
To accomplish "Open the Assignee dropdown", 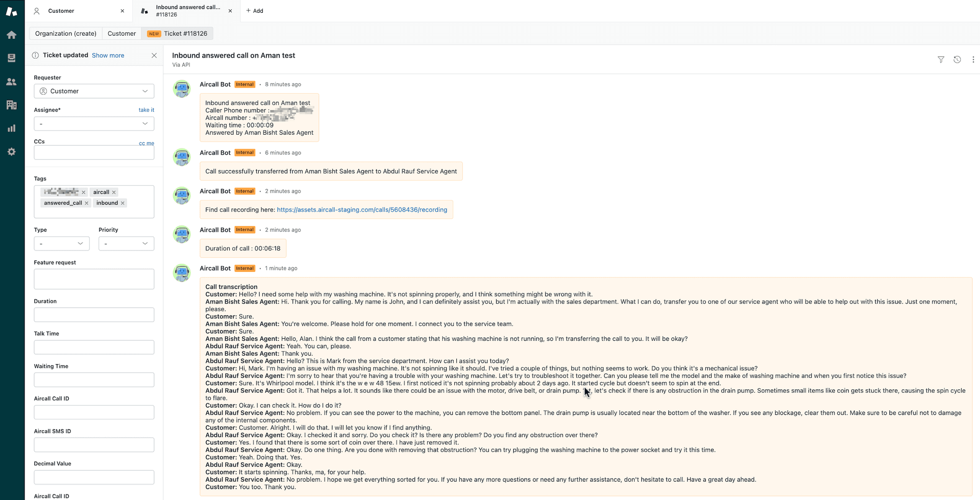I will pos(94,123).
